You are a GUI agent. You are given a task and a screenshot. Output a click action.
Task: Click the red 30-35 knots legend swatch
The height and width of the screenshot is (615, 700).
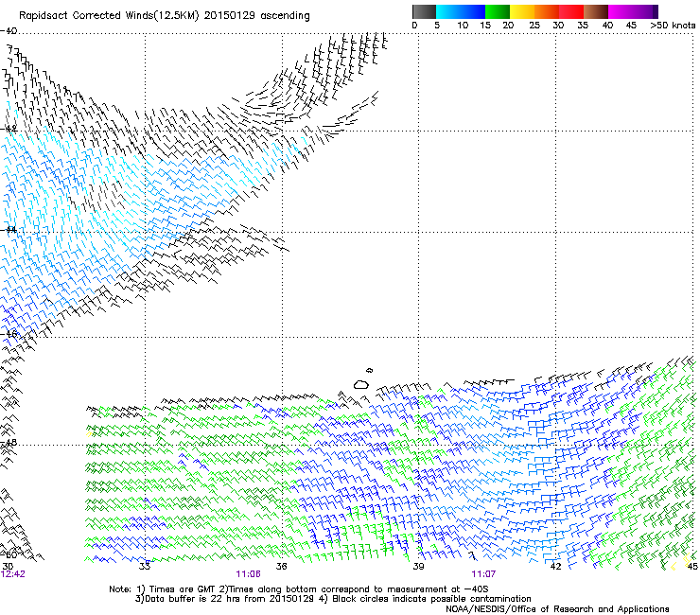[571, 11]
